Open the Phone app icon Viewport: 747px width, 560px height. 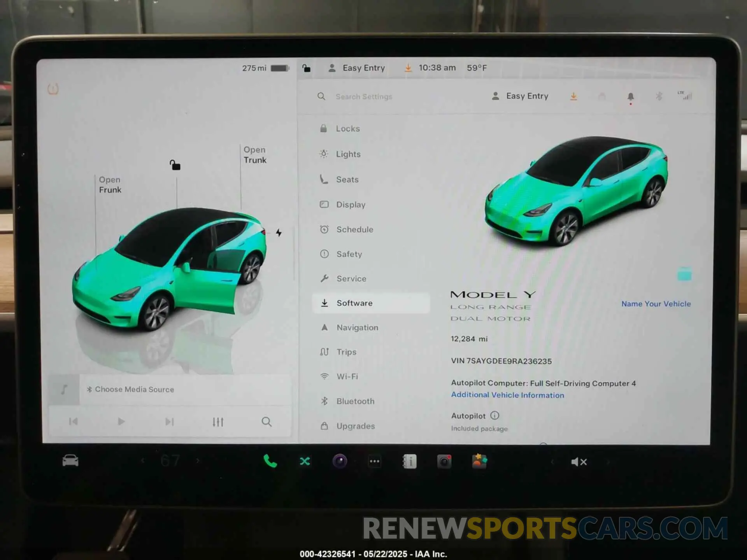point(270,461)
